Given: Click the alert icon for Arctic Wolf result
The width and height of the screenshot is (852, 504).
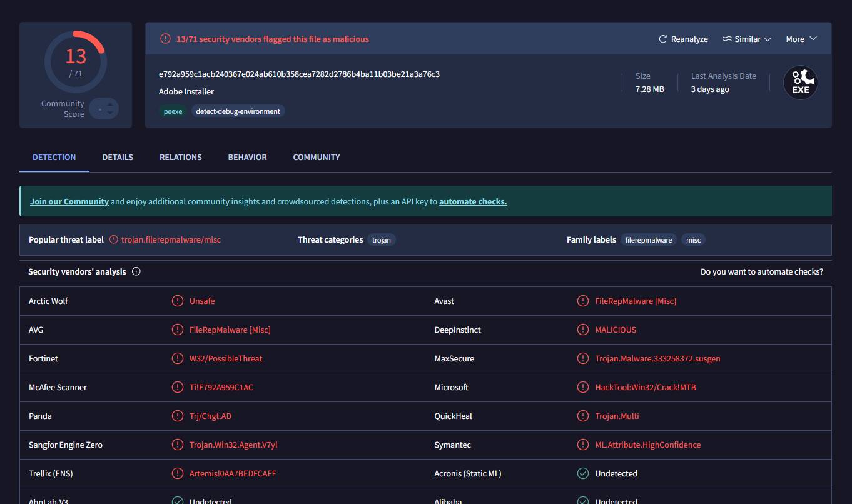Looking at the screenshot, I should pyautogui.click(x=178, y=301).
